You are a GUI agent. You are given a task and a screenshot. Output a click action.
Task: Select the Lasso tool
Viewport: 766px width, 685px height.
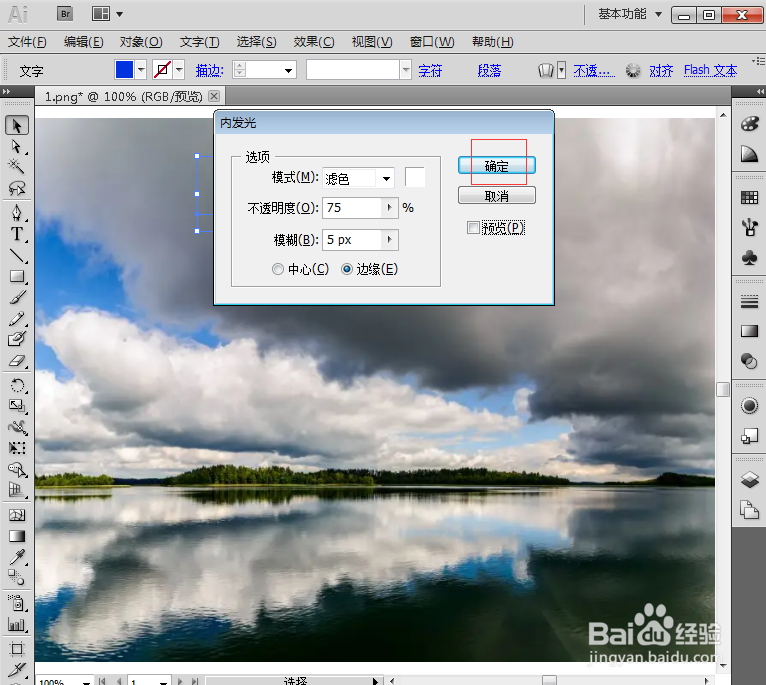pos(17,188)
